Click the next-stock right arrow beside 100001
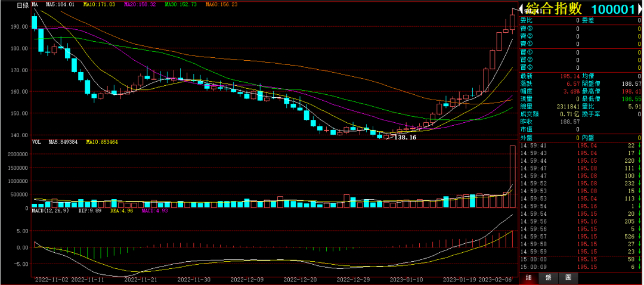The width and height of the screenshot is (644, 285). coord(639,9)
